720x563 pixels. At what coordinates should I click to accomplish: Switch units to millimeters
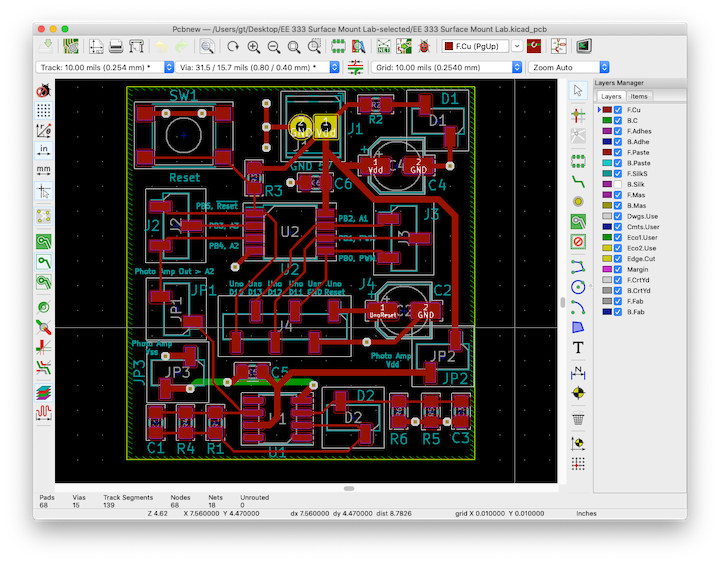tap(44, 170)
